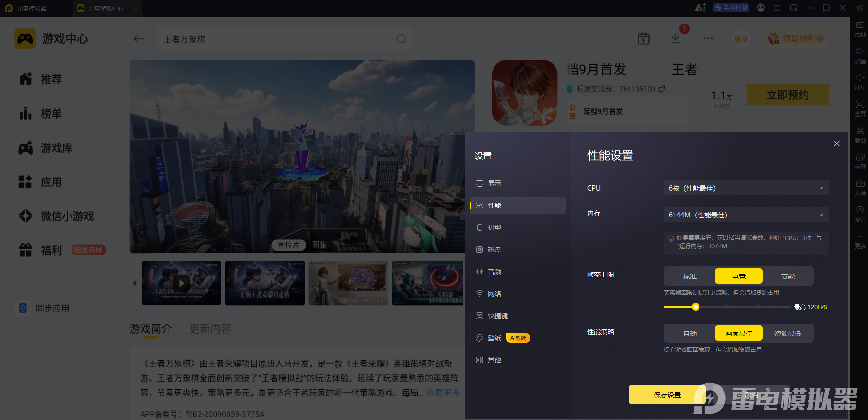Image resolution: width=868 pixels, height=420 pixels.
Task: Click the FPS slider handle
Action: tap(696, 307)
